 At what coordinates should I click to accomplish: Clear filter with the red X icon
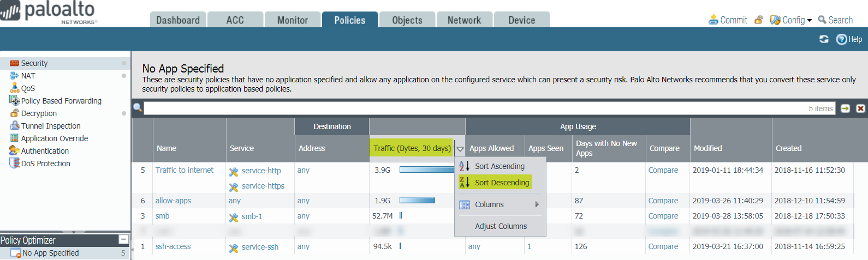point(860,108)
